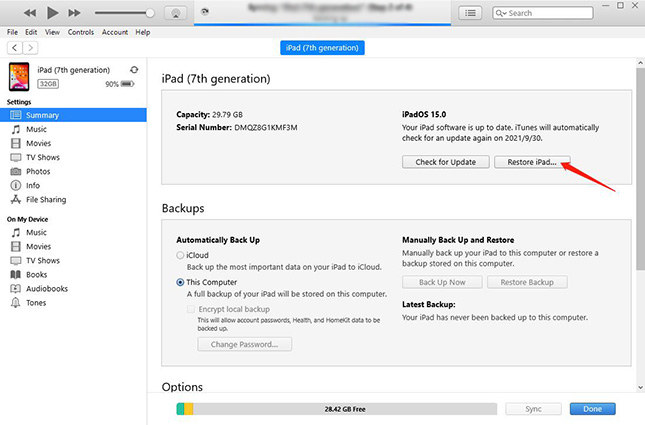Screen dimensions: 645x425
Task: Select the iCloud backup radio button
Action: [180, 255]
